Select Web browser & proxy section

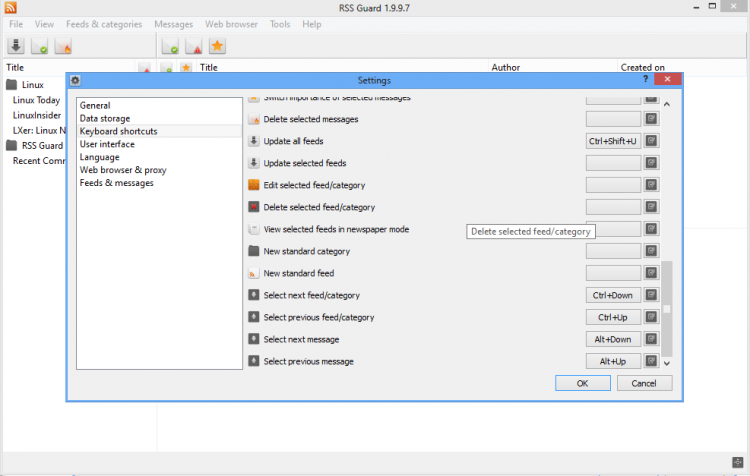tap(159, 170)
